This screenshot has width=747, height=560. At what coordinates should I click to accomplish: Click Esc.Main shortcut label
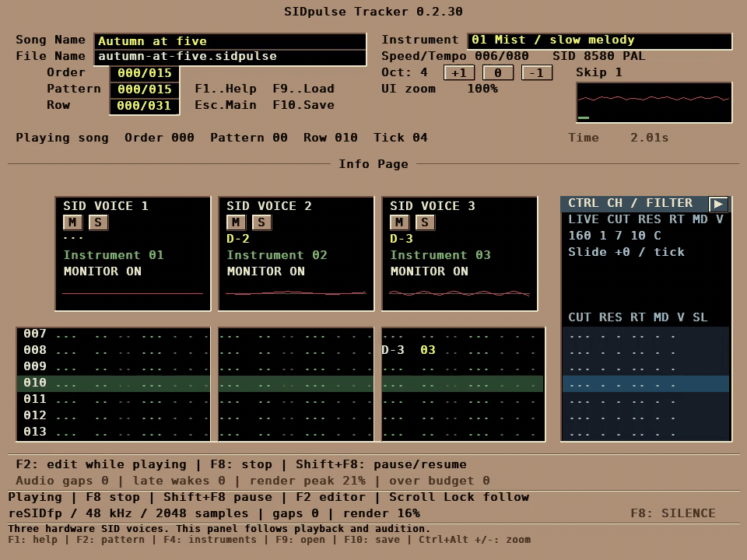(226, 105)
